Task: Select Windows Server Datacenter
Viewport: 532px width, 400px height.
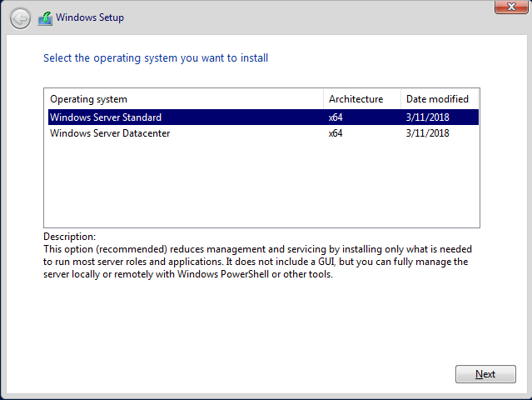Action: (110, 132)
